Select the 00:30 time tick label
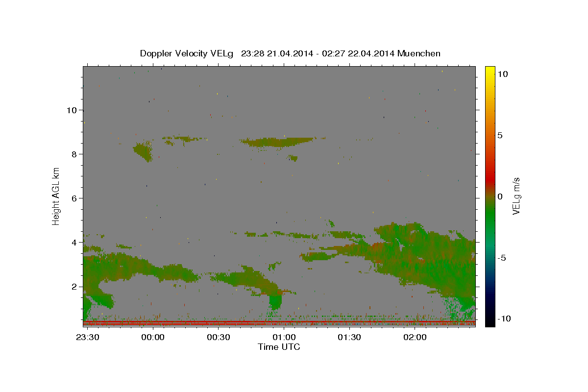588x392 pixels. pyautogui.click(x=219, y=338)
